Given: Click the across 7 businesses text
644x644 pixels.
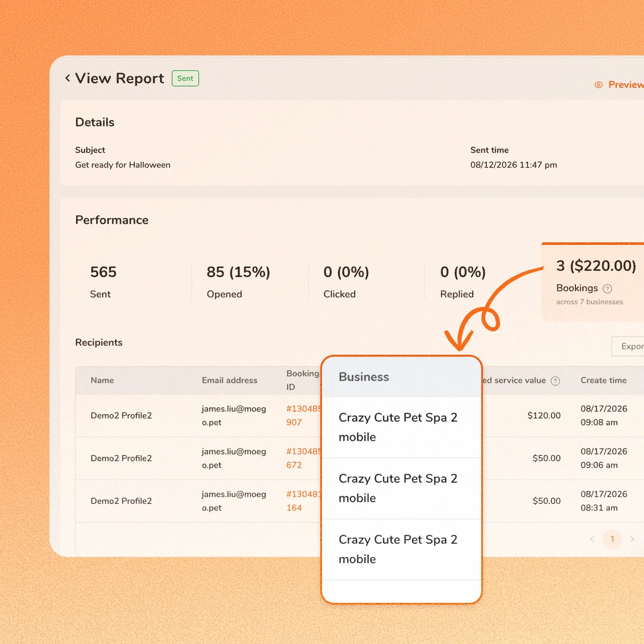Looking at the screenshot, I should coord(589,302).
